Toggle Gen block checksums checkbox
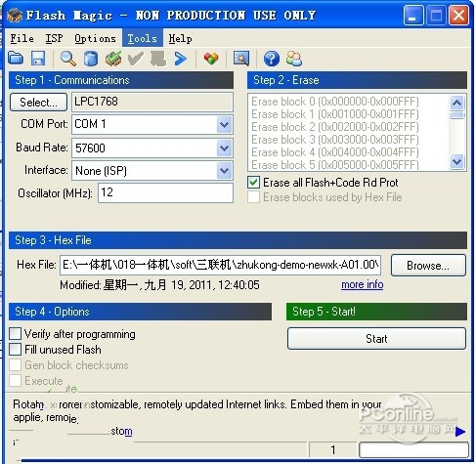The width and height of the screenshot is (476, 464). tap(15, 365)
